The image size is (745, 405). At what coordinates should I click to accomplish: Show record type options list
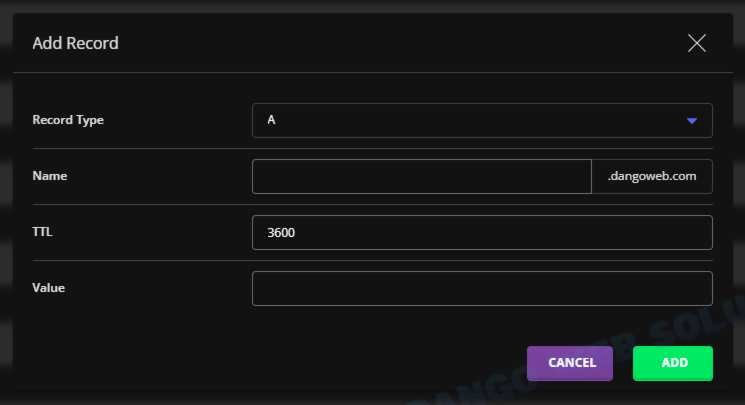[x=482, y=120]
